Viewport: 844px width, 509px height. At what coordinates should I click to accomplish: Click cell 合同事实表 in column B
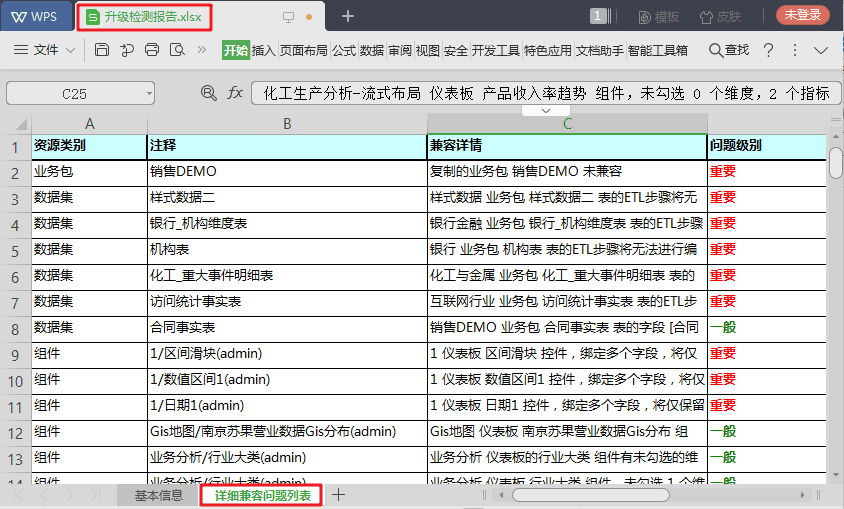coord(287,329)
